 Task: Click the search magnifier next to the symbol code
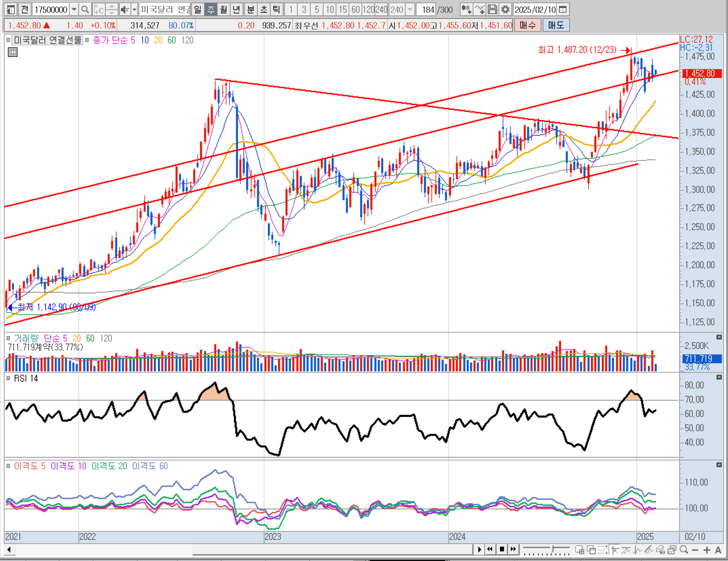[85, 10]
